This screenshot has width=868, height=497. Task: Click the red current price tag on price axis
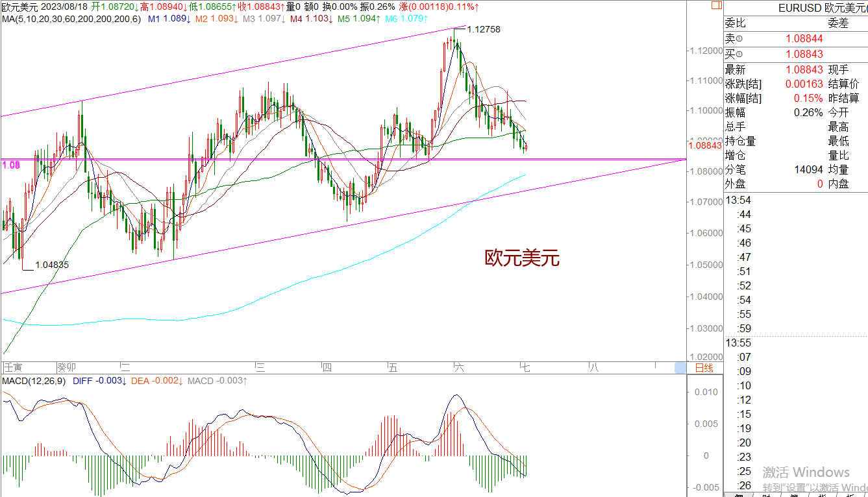[x=705, y=145]
